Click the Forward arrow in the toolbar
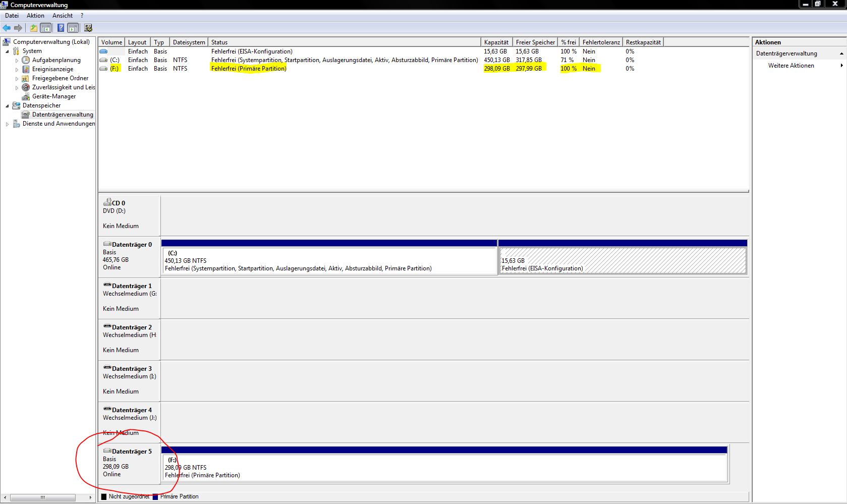This screenshot has height=504, width=847. (18, 28)
